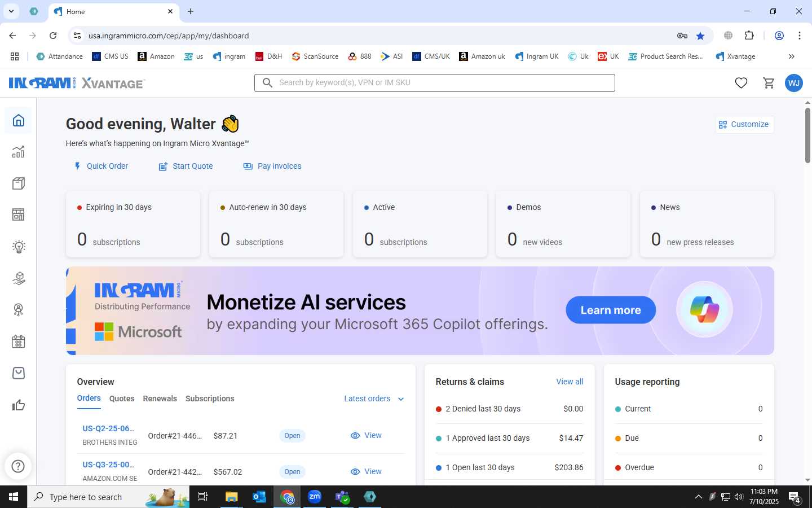
Task: Click the page vertical scrollbar
Action: coord(807,135)
